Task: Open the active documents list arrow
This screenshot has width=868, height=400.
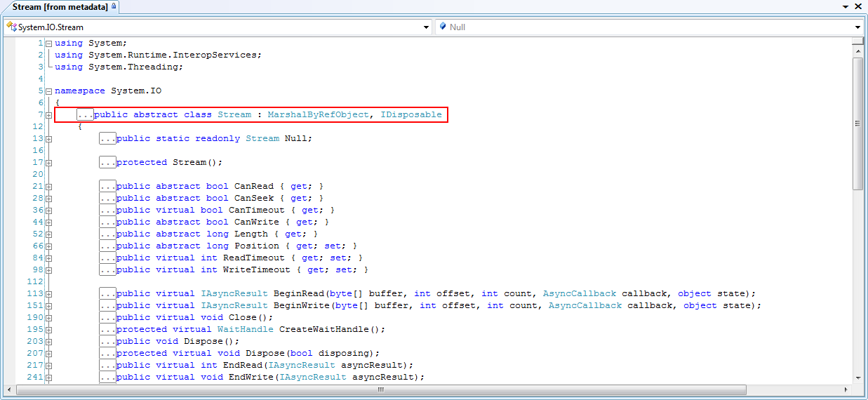Action: click(847, 6)
